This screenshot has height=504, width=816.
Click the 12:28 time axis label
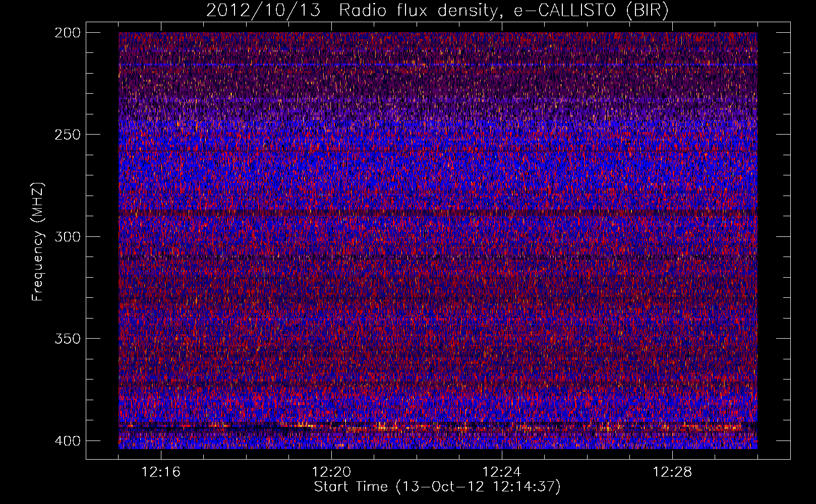tap(672, 472)
